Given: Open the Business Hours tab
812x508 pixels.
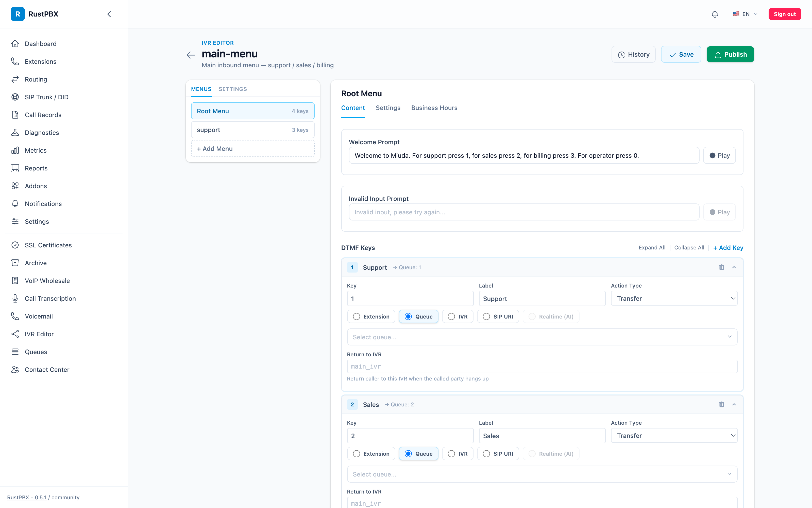Looking at the screenshot, I should (434, 108).
